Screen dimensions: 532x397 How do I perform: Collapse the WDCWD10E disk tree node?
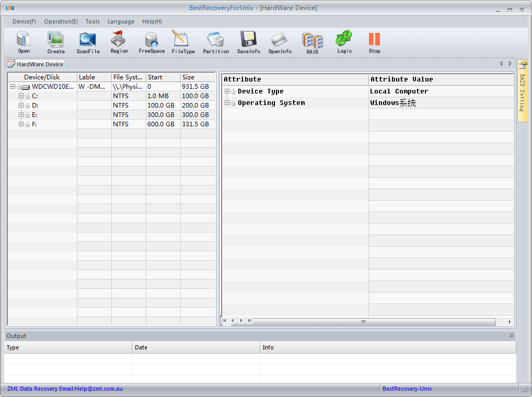point(13,87)
